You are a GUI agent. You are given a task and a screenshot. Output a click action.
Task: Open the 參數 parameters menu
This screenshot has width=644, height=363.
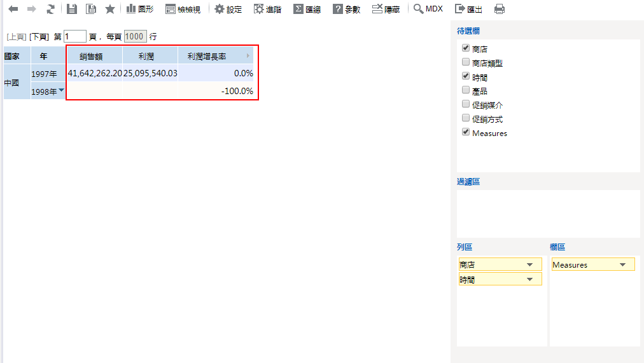[346, 9]
